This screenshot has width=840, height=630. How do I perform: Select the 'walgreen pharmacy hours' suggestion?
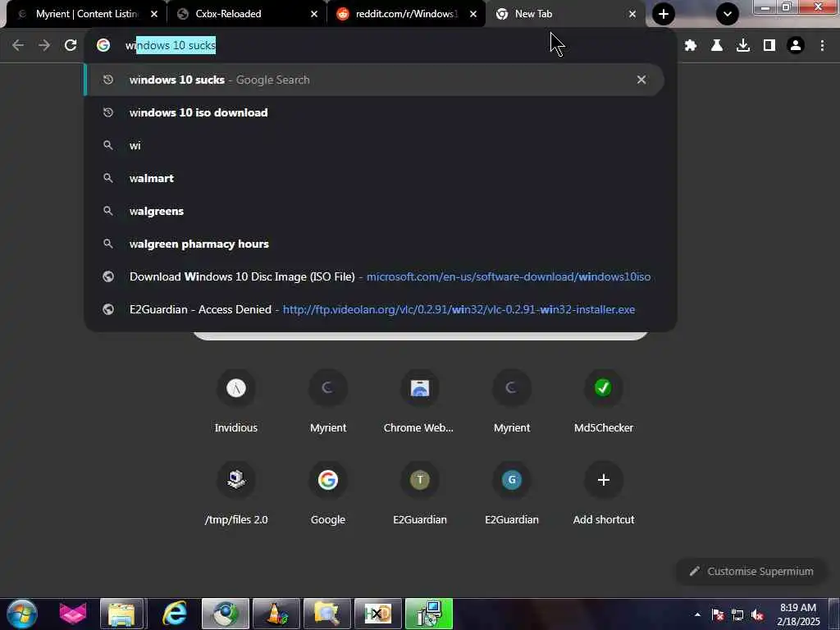coord(374,244)
